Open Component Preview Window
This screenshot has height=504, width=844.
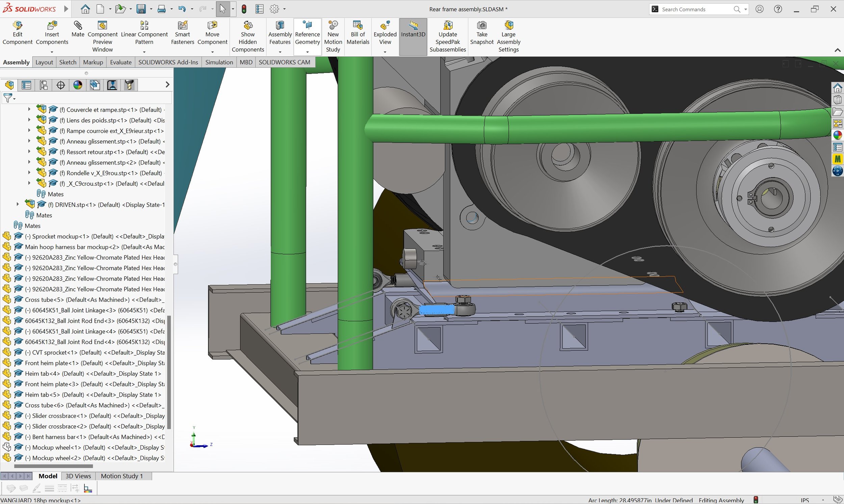point(103,36)
